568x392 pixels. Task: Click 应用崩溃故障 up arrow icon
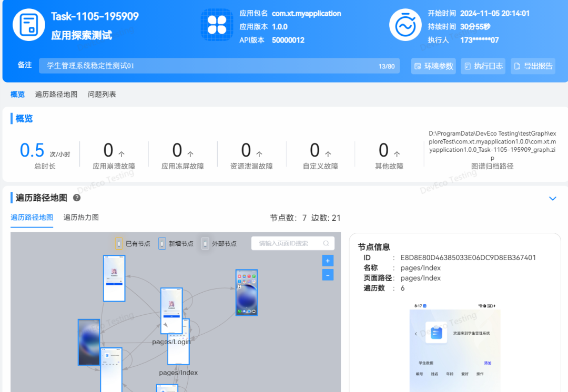[121, 154]
